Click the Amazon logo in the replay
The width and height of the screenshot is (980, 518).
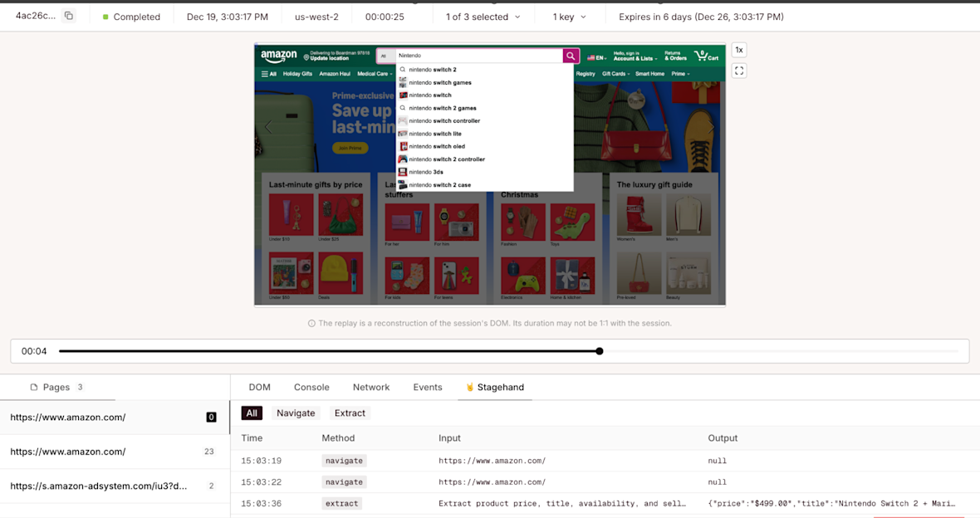[x=279, y=56]
